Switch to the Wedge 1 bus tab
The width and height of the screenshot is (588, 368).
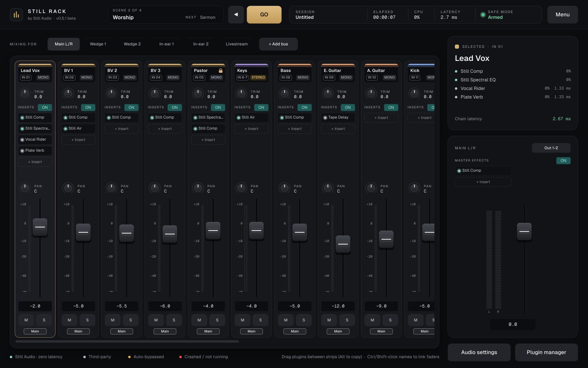click(x=98, y=44)
